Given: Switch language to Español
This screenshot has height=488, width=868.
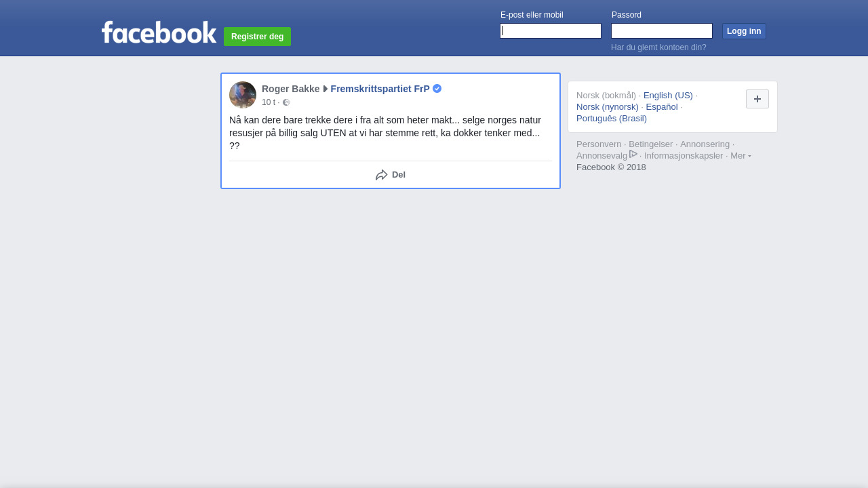Looking at the screenshot, I should tap(662, 107).
